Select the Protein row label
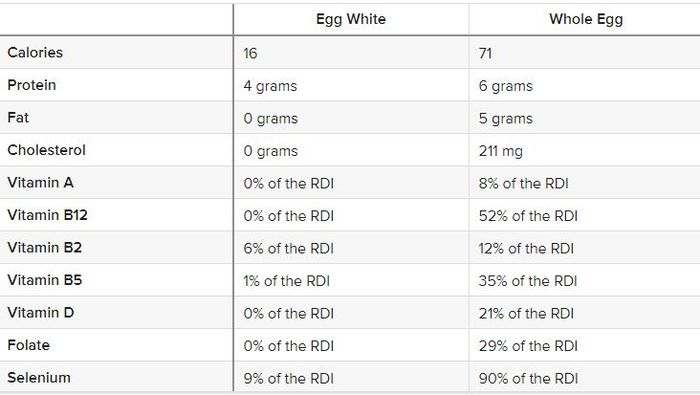 [32, 85]
